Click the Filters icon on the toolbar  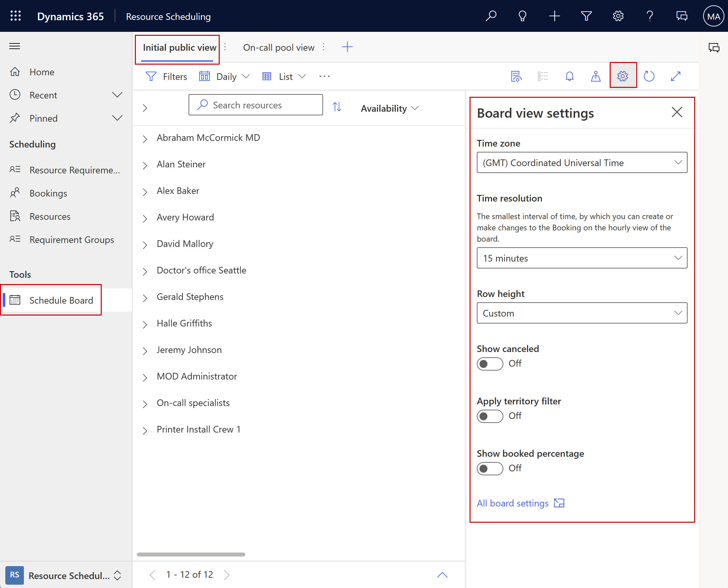point(151,76)
